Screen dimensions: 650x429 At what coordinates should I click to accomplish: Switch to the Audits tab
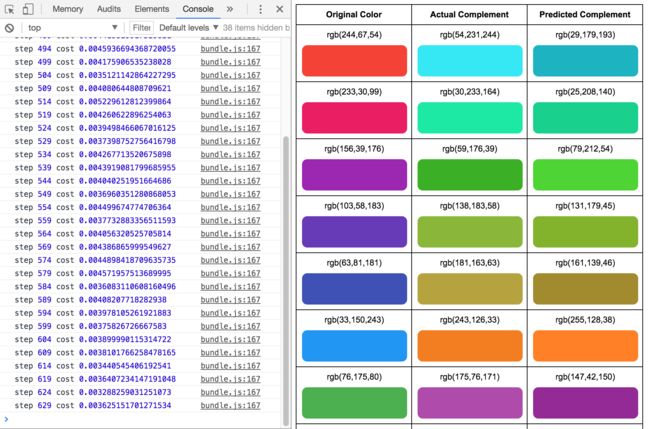point(109,9)
